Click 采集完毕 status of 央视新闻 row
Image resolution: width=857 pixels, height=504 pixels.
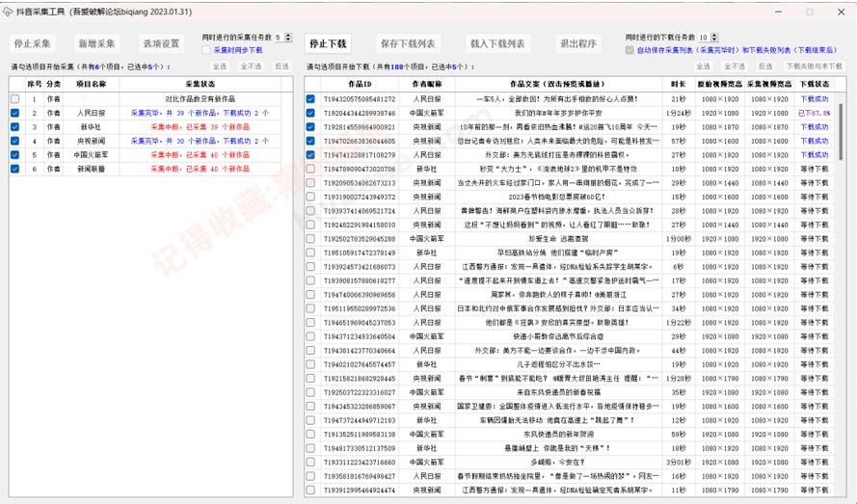coord(200,141)
